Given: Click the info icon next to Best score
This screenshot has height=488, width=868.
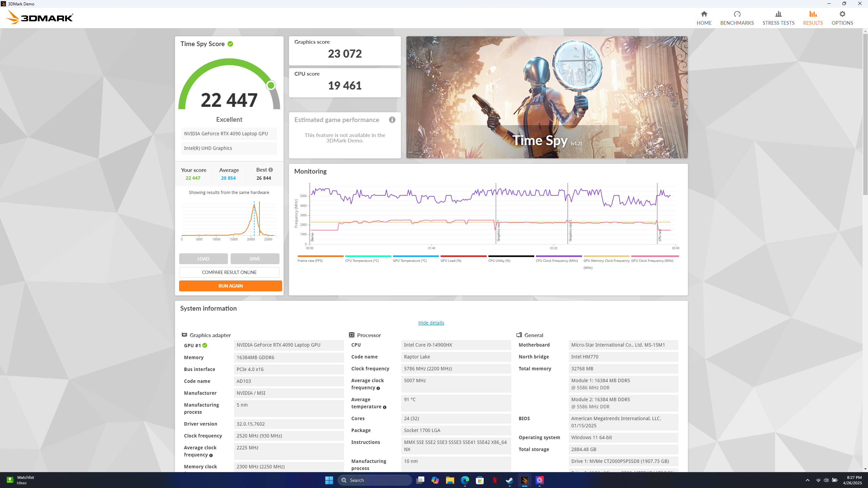Looking at the screenshot, I should (270, 170).
